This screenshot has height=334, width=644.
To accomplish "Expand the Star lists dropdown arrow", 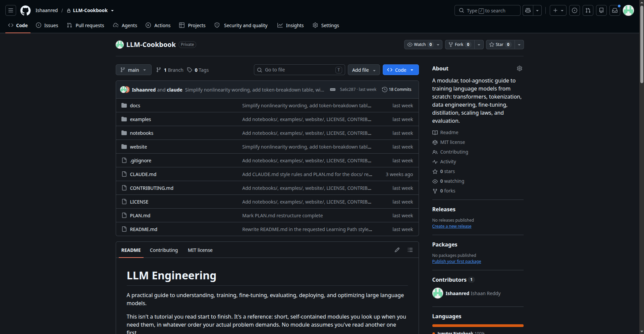I will point(519,45).
